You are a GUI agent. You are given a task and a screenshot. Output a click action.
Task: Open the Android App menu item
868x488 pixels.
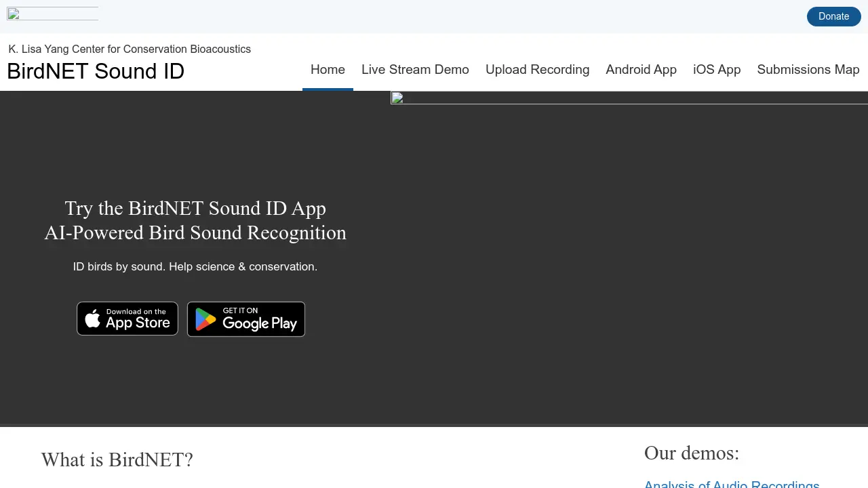pos(641,70)
